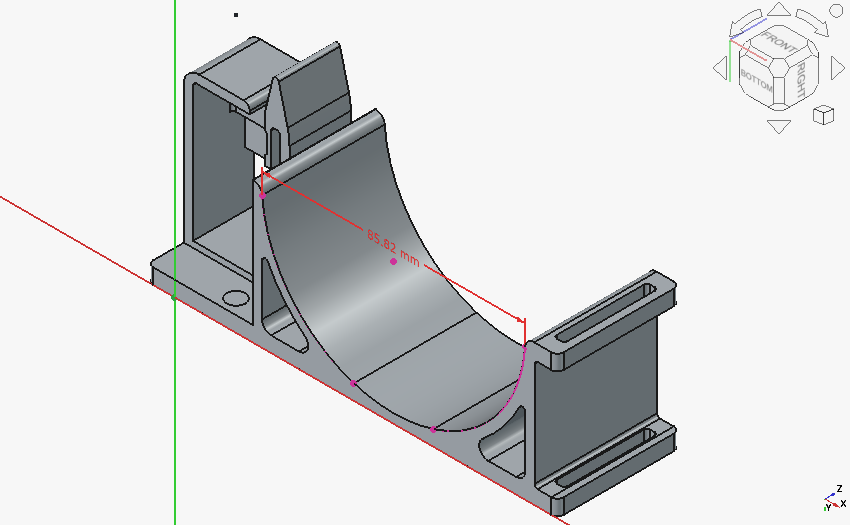
Task: Click the FRONT face of the navigation cube
Action: pyautogui.click(x=781, y=42)
